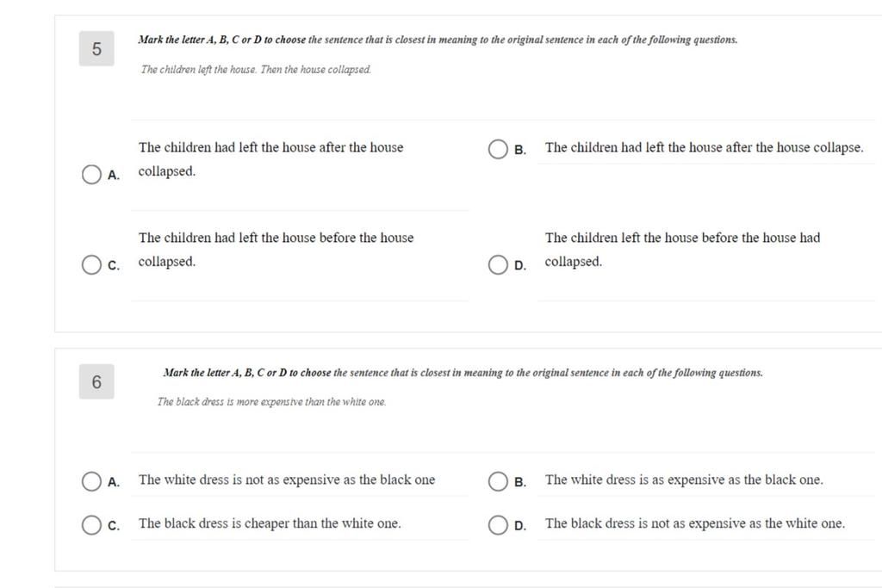Click answer 'had left the house after the house collapsed'
Image resolution: width=882 pixels, height=588 pixels.
click(271, 159)
